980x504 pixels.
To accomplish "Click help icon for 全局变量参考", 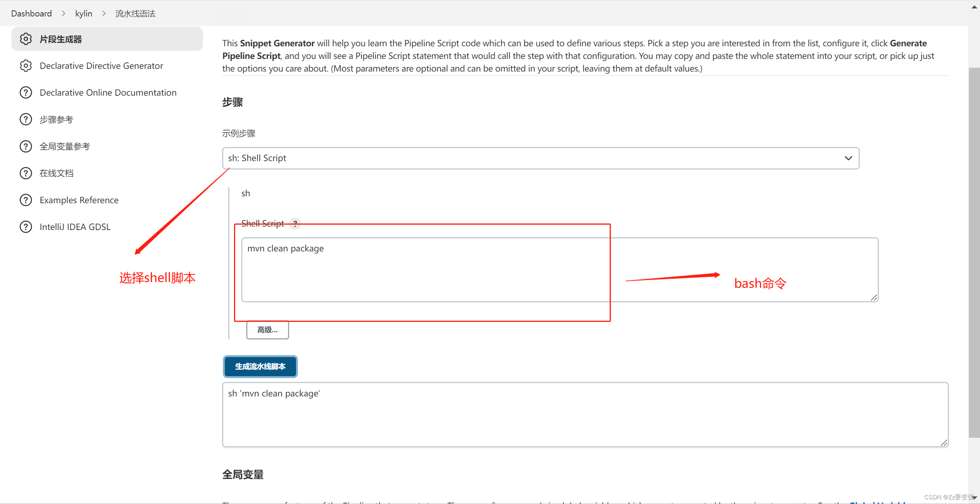I will [x=25, y=146].
